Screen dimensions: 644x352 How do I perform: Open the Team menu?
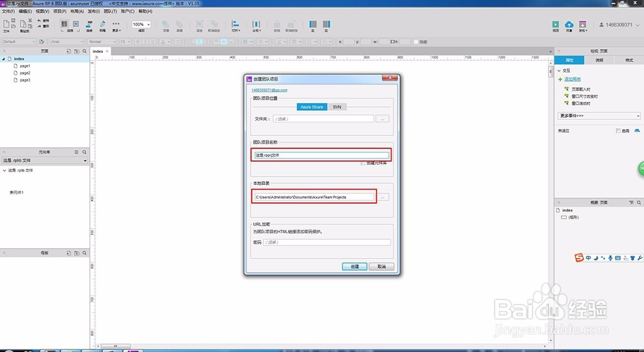(111, 11)
